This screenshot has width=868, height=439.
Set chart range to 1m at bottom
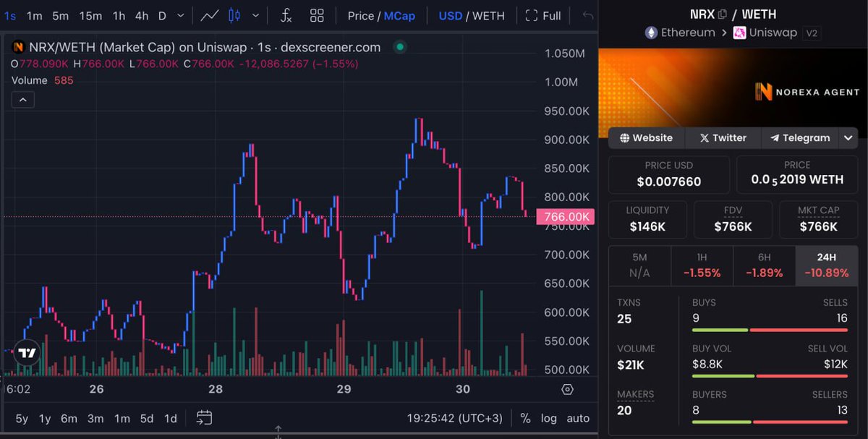(122, 418)
